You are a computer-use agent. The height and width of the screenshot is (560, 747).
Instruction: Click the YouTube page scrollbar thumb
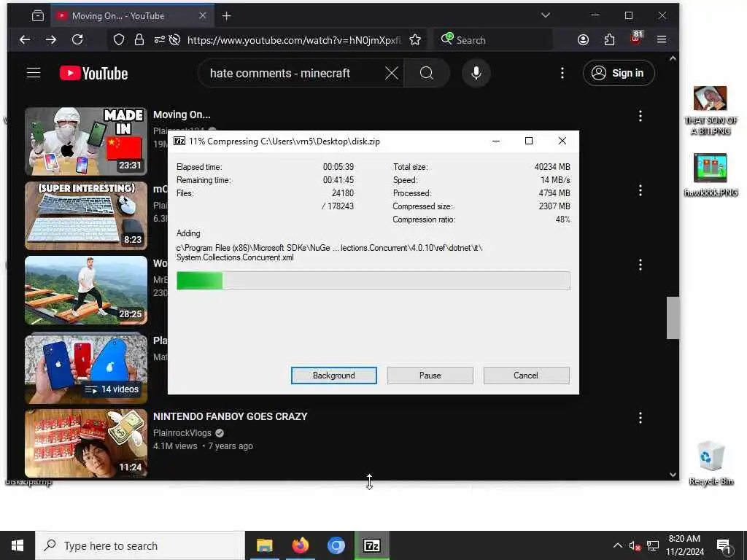pyautogui.click(x=673, y=318)
